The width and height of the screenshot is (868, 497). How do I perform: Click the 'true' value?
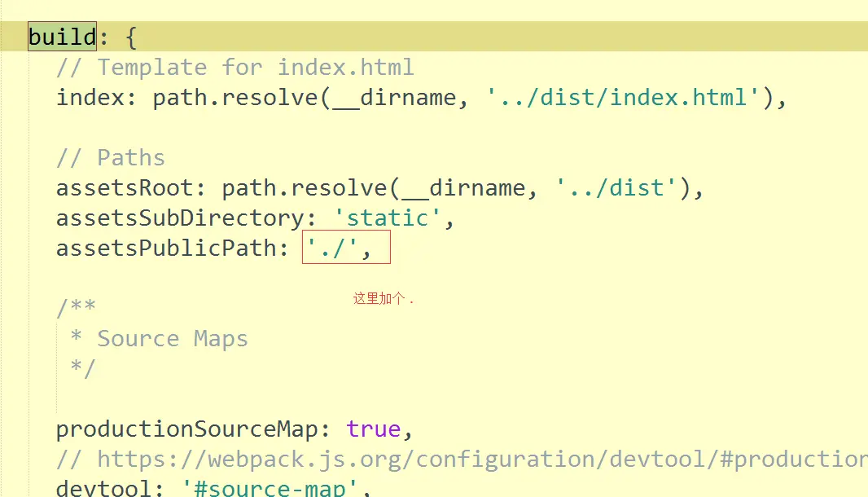click(374, 429)
